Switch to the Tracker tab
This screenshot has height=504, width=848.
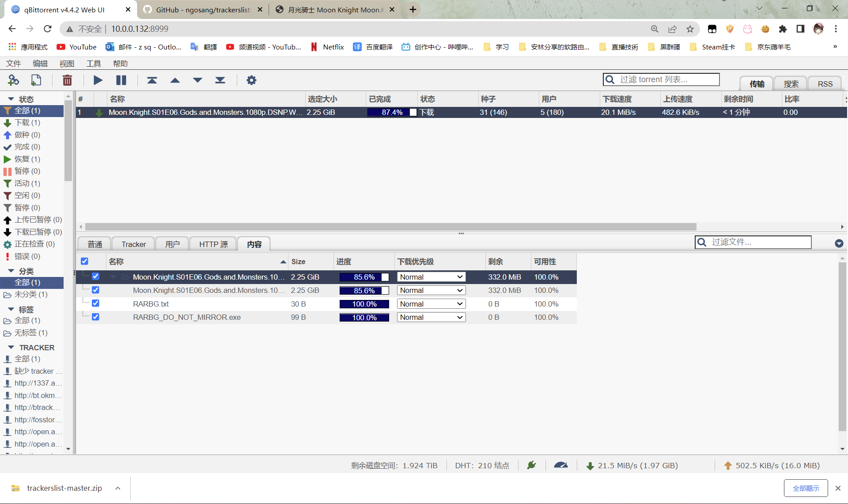(133, 244)
